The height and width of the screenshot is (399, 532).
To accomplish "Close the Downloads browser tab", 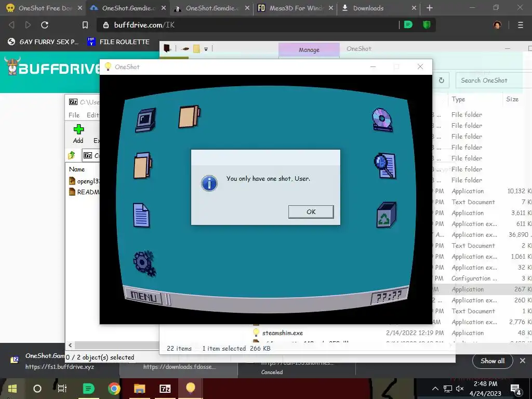I will 414,8.
